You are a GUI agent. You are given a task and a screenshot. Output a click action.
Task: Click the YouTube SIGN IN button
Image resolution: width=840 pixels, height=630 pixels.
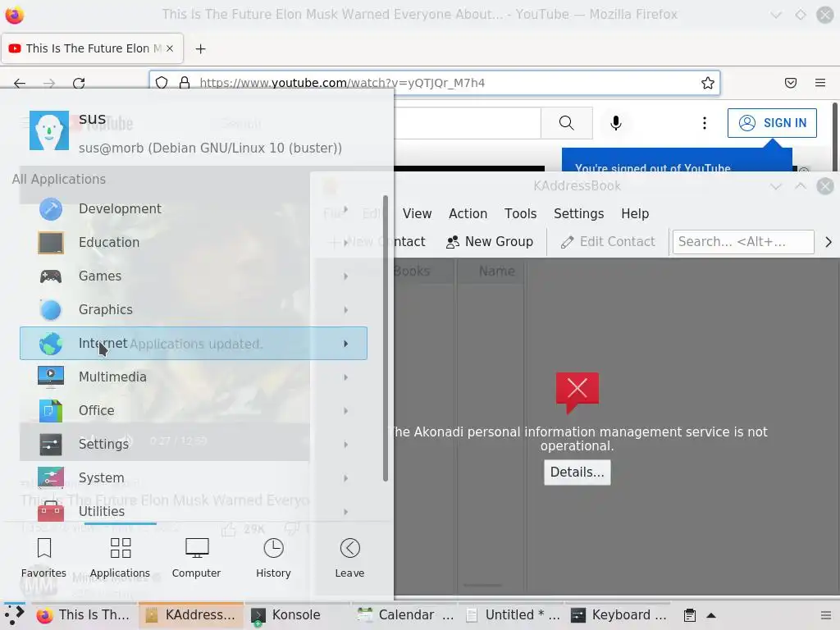772,123
